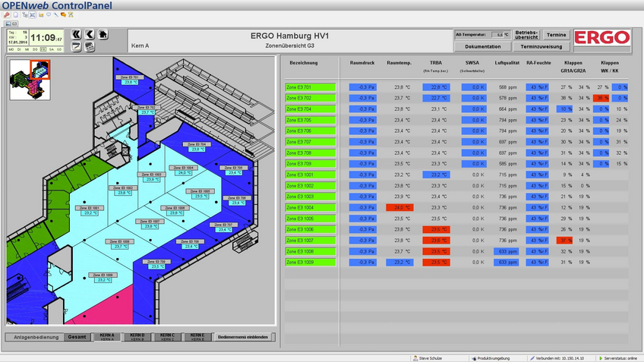Select Zone E3 701 in the table
644x362 pixels.
click(x=311, y=87)
